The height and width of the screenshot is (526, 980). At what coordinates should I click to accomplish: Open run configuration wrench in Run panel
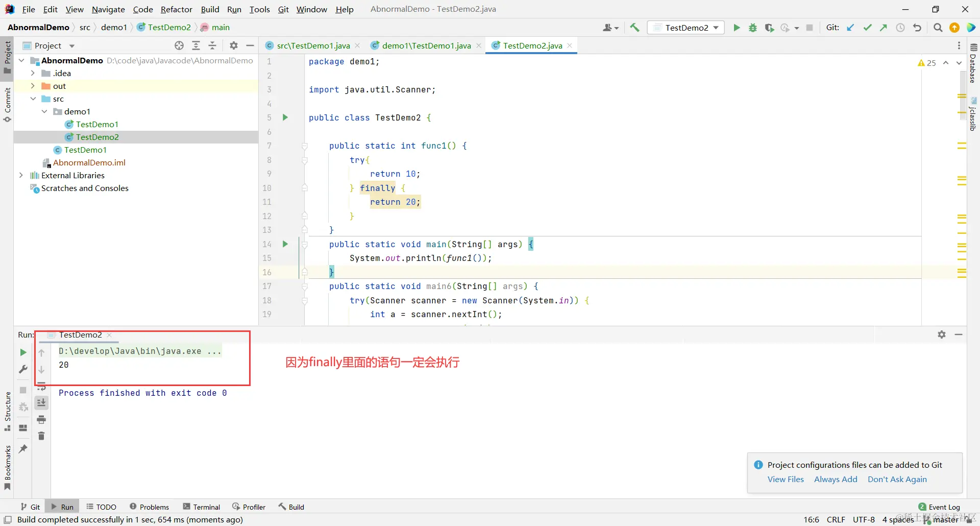[x=23, y=369]
